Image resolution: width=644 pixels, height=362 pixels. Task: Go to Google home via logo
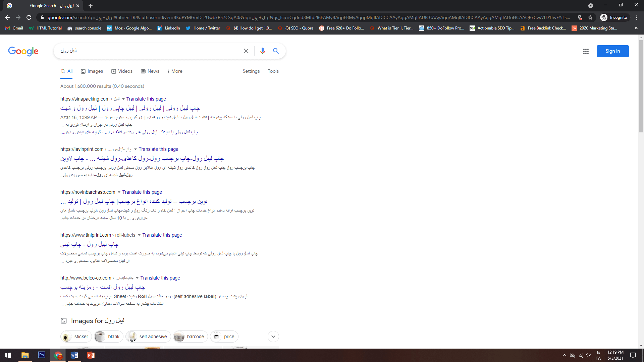23,51
